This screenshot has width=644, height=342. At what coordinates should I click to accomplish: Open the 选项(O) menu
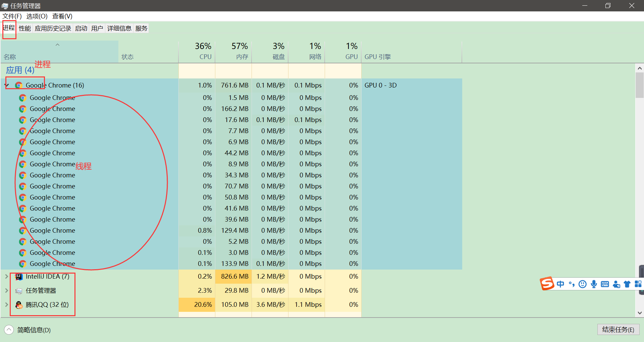pos(37,16)
